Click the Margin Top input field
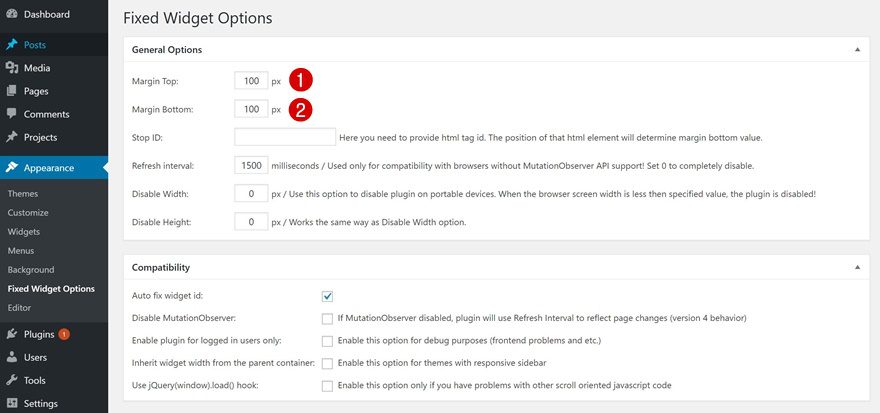This screenshot has width=880, height=413. coord(250,80)
